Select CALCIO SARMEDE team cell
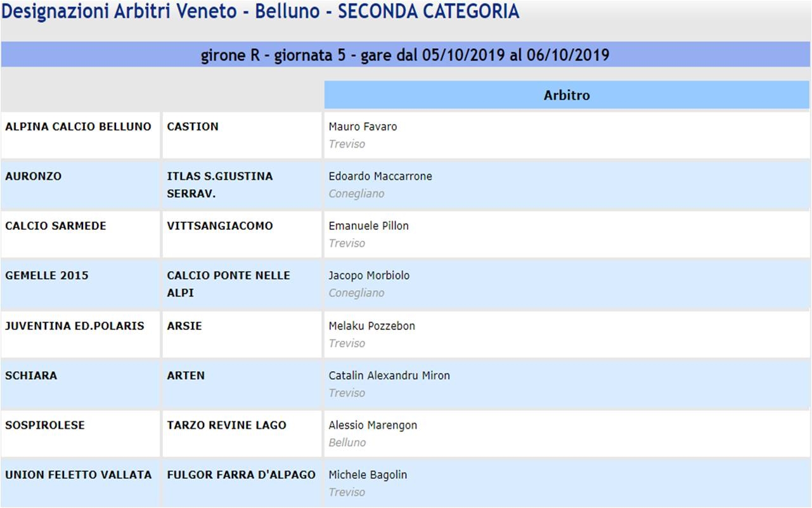Viewport: 812px width, 508px height. [x=81, y=235]
